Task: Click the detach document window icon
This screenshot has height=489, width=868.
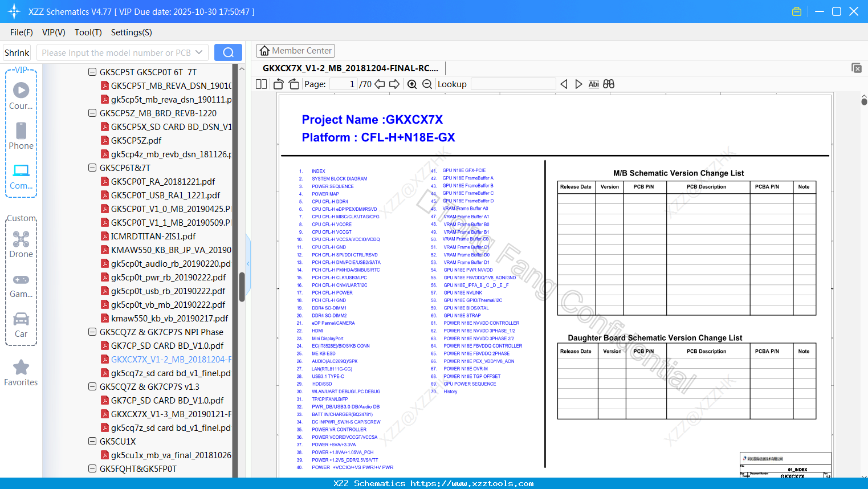Action: [x=857, y=68]
